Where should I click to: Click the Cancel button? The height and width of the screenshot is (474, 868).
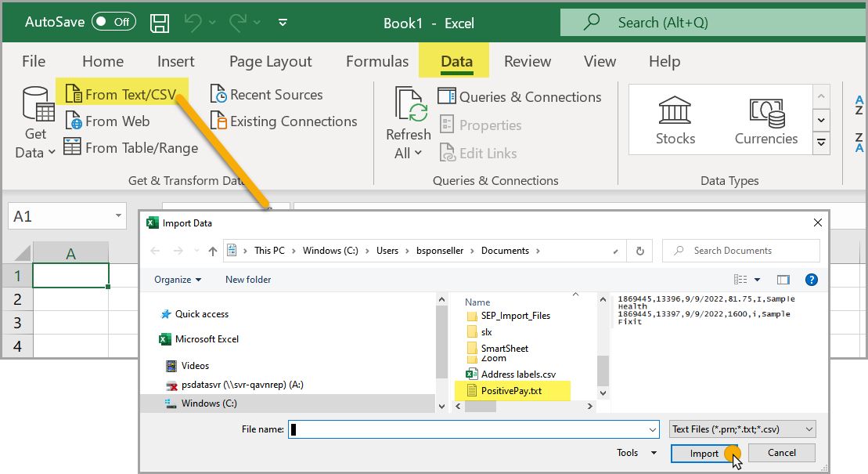[782, 452]
